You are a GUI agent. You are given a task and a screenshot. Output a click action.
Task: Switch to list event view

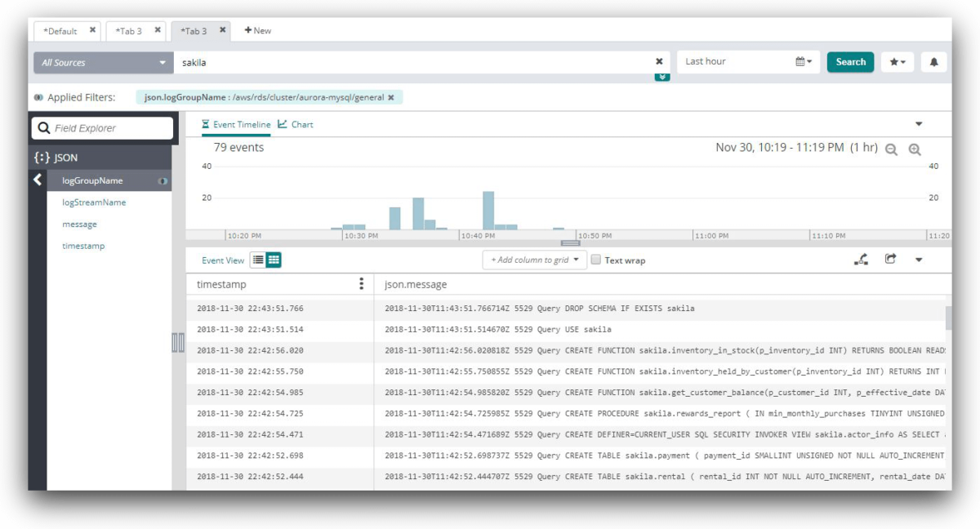pos(258,260)
